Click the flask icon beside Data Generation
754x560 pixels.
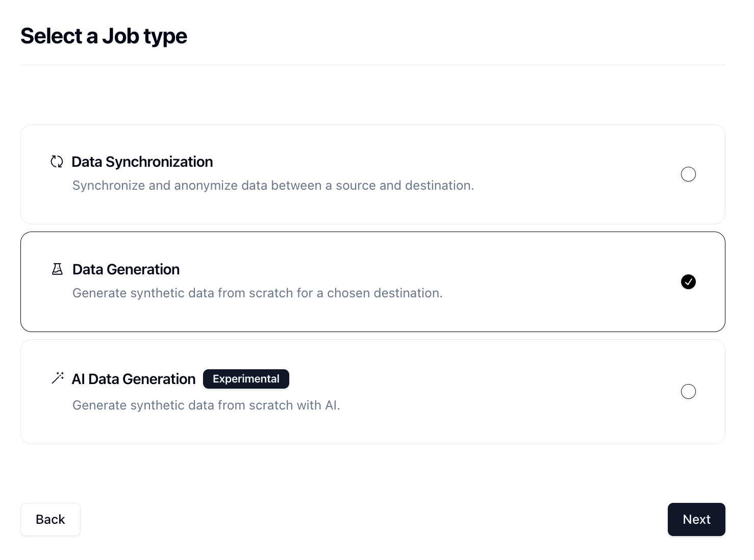pyautogui.click(x=57, y=269)
